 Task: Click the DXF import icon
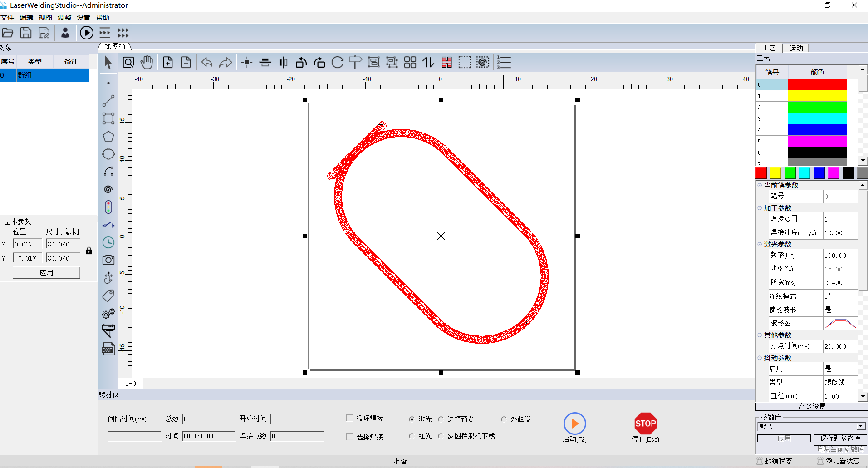pyautogui.click(x=108, y=349)
